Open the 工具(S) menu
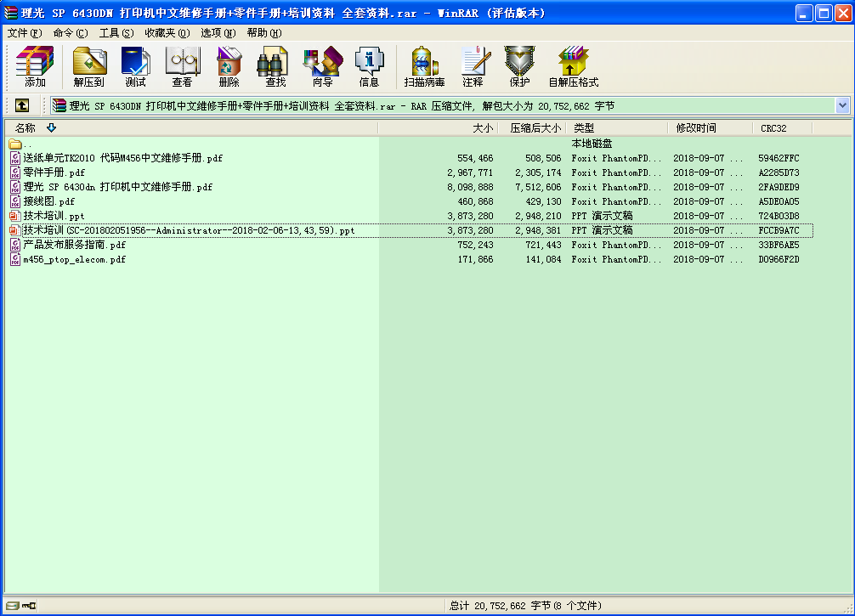 tap(116, 33)
